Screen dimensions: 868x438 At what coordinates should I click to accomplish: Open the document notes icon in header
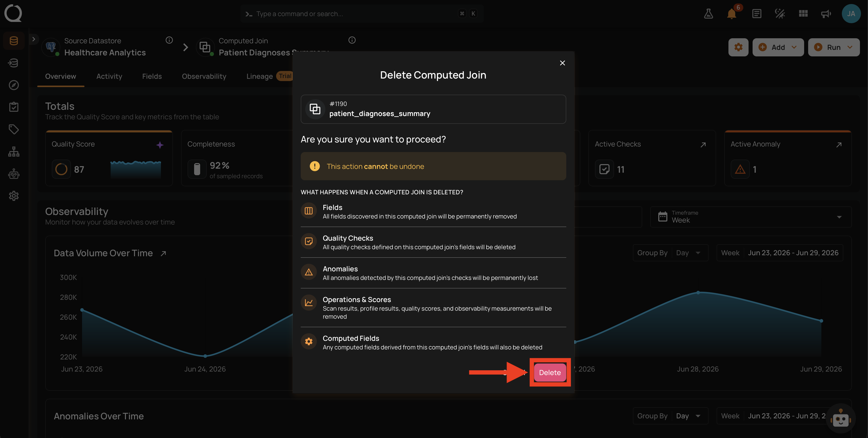(756, 14)
